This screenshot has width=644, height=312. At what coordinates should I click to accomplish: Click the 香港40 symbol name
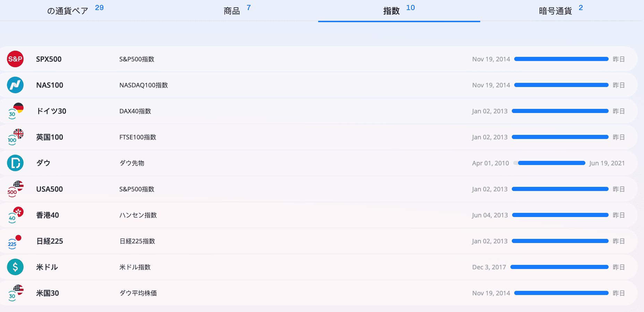[48, 215]
